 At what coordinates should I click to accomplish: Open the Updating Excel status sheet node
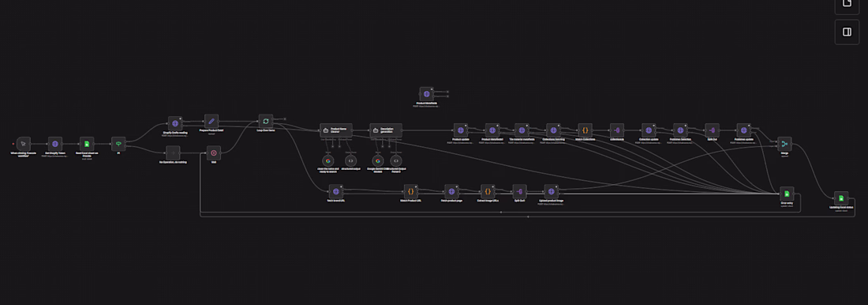841,198
